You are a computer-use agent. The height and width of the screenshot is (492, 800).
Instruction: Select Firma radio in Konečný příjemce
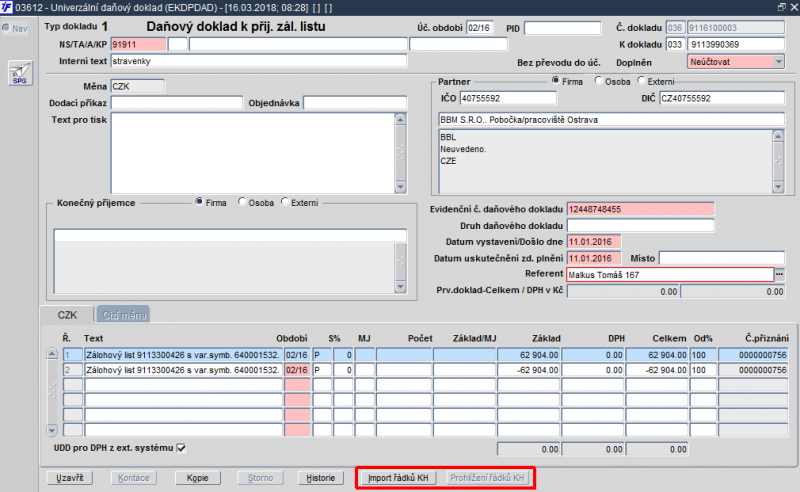(199, 202)
